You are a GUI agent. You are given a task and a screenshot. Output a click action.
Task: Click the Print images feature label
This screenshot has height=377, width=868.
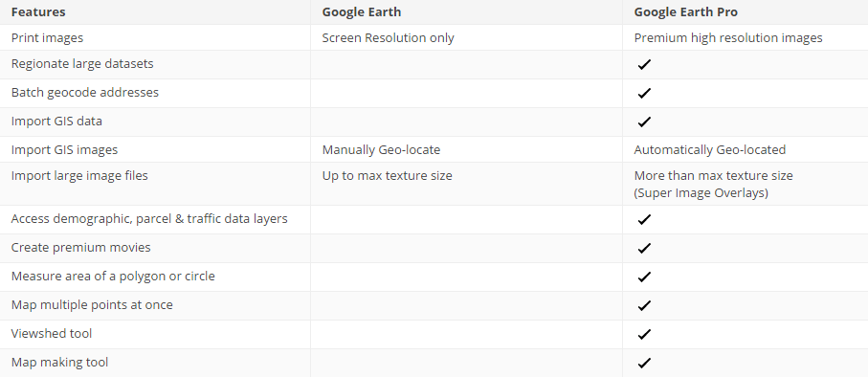(x=47, y=37)
